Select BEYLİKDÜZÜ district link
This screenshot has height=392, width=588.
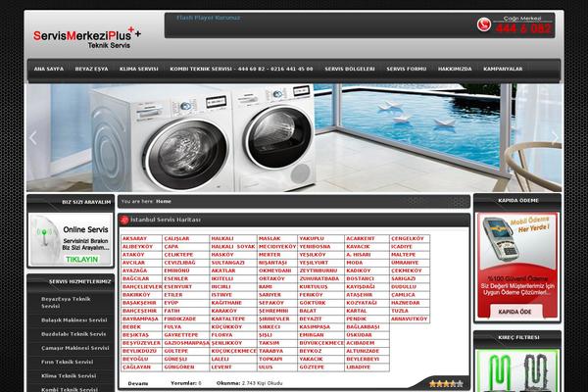click(x=139, y=351)
